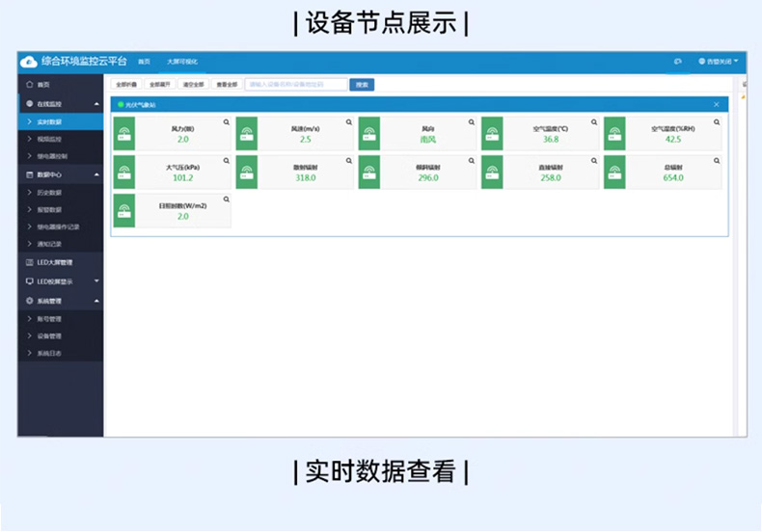Click the green sensor icon for 倾斜辐射
Viewport: 762px width, 532px height.
(x=369, y=173)
